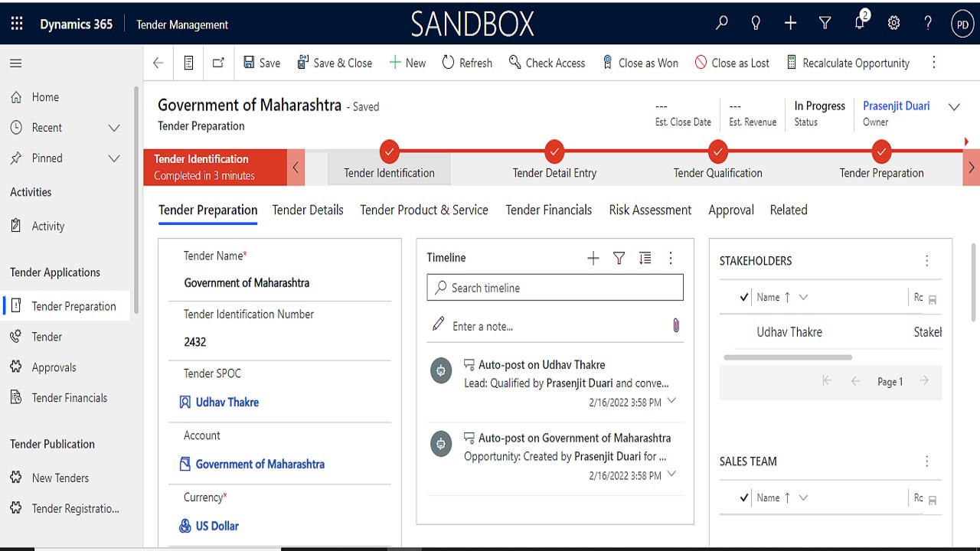
Task: Open Tender Financials in sidebar
Action: [x=70, y=398]
